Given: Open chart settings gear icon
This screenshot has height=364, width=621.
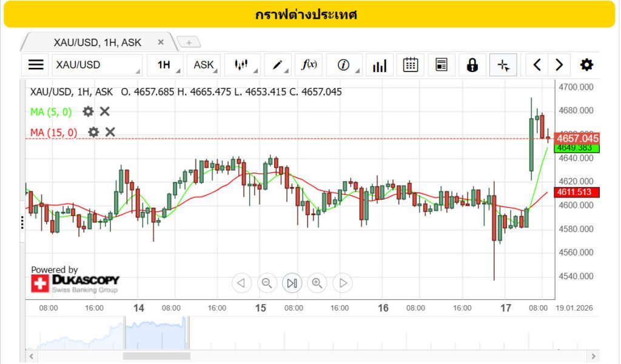Looking at the screenshot, I should (586, 65).
